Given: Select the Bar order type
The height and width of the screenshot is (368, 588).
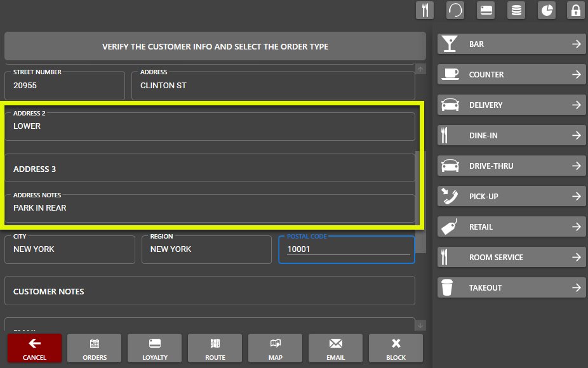Looking at the screenshot, I should pos(511,44).
